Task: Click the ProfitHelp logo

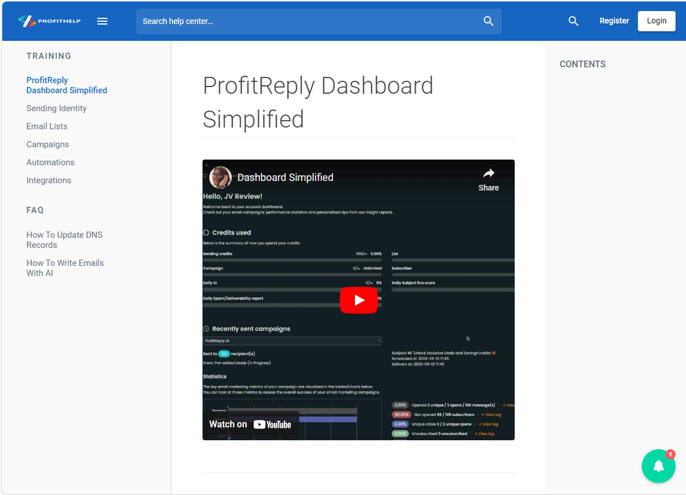Action: (49, 21)
